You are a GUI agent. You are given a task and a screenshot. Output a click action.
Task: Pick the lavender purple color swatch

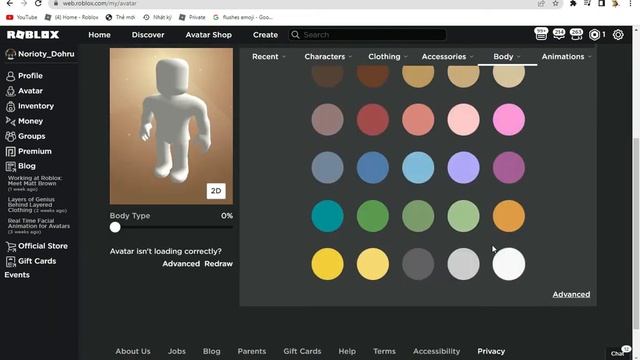pyautogui.click(x=463, y=168)
